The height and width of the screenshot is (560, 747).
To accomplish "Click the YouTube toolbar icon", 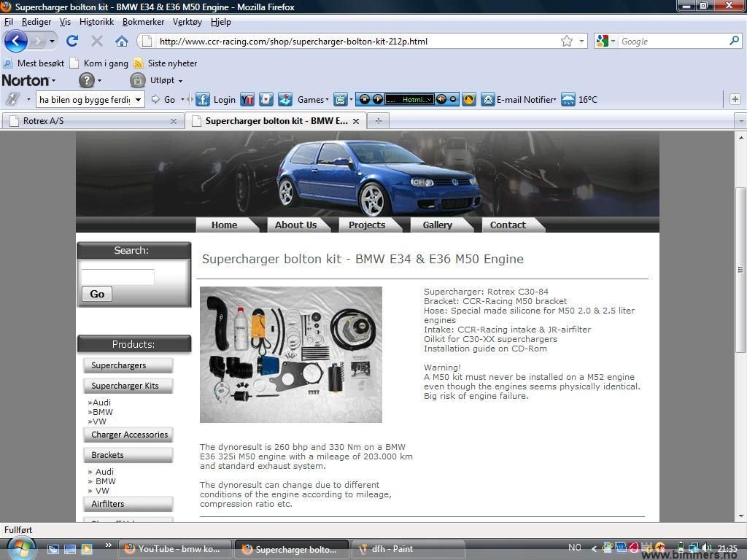I will pyautogui.click(x=247, y=99).
